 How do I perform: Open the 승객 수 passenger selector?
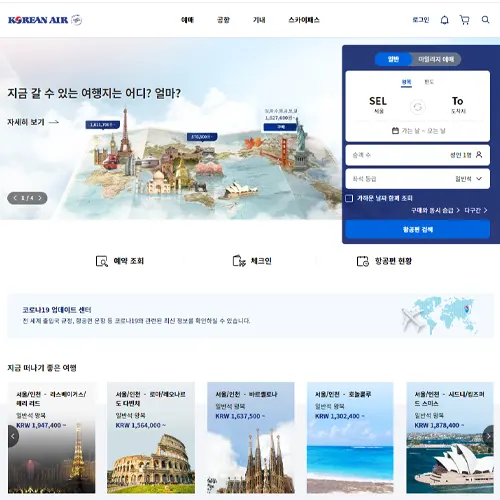(x=418, y=155)
